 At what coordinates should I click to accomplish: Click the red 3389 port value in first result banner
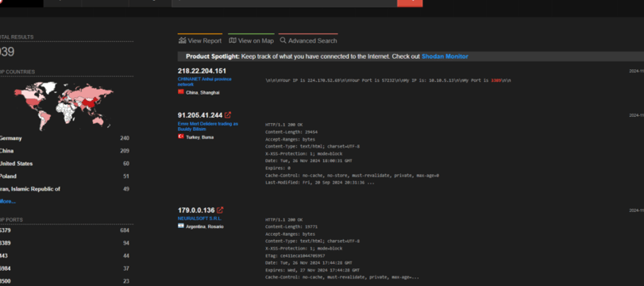pos(496,80)
